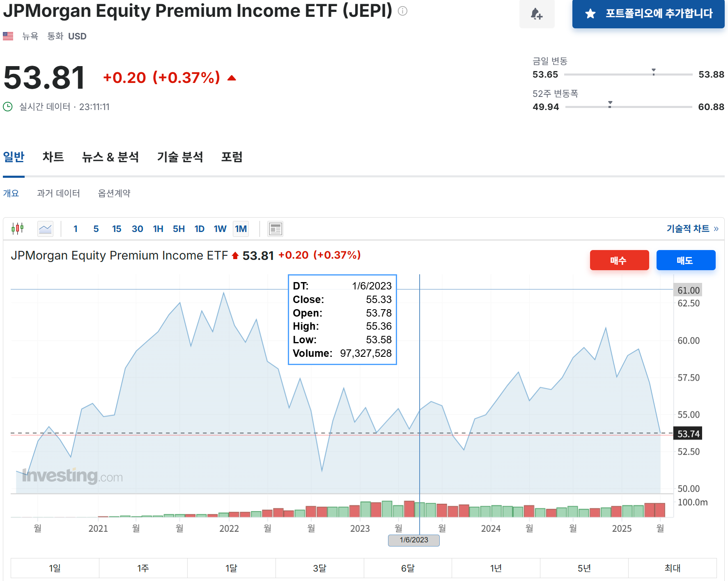The width and height of the screenshot is (728, 581).
Task: Click the info icon next to JEPI title
Action: click(403, 11)
